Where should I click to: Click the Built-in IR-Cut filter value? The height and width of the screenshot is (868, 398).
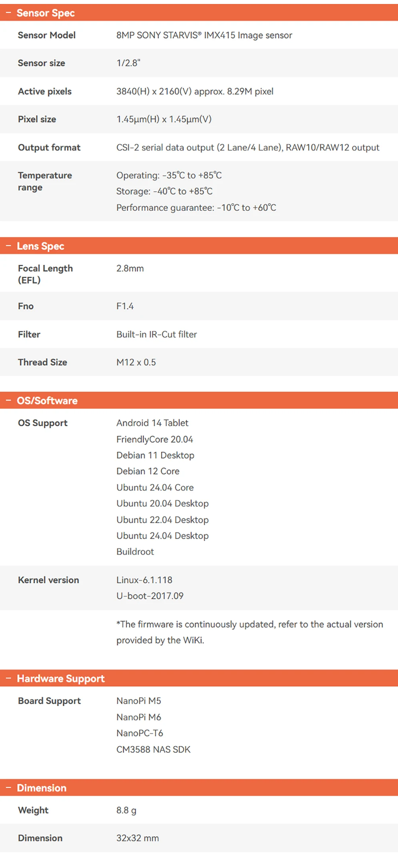pos(156,334)
